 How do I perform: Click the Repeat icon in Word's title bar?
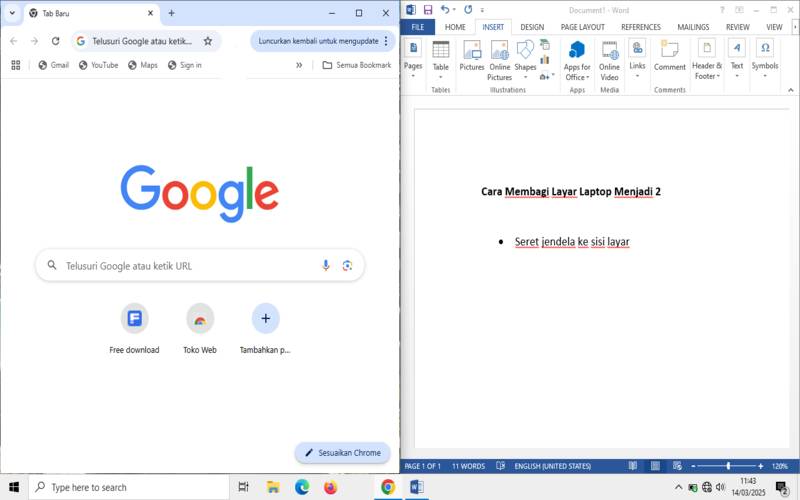click(468, 10)
